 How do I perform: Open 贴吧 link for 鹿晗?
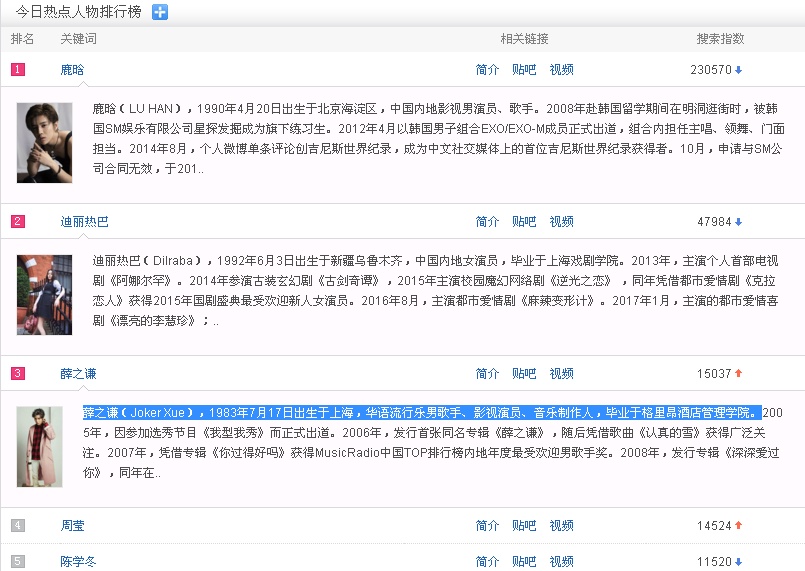click(524, 70)
